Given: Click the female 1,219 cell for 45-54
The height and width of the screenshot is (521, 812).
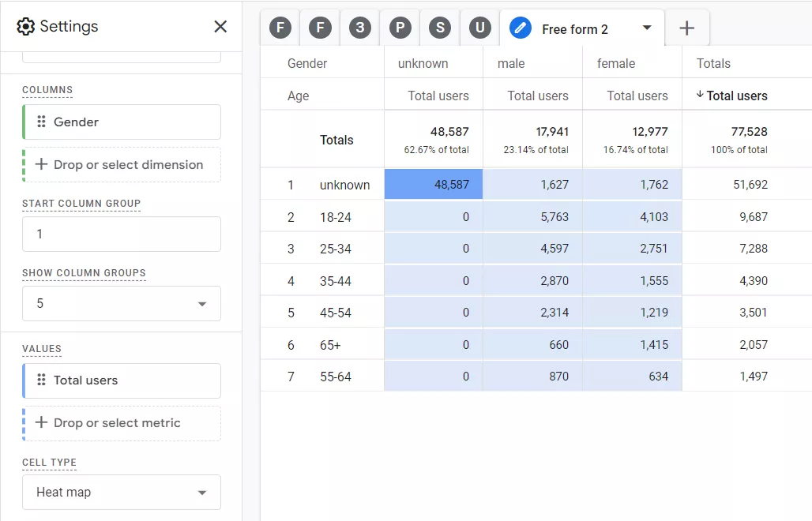Looking at the screenshot, I should pos(633,313).
